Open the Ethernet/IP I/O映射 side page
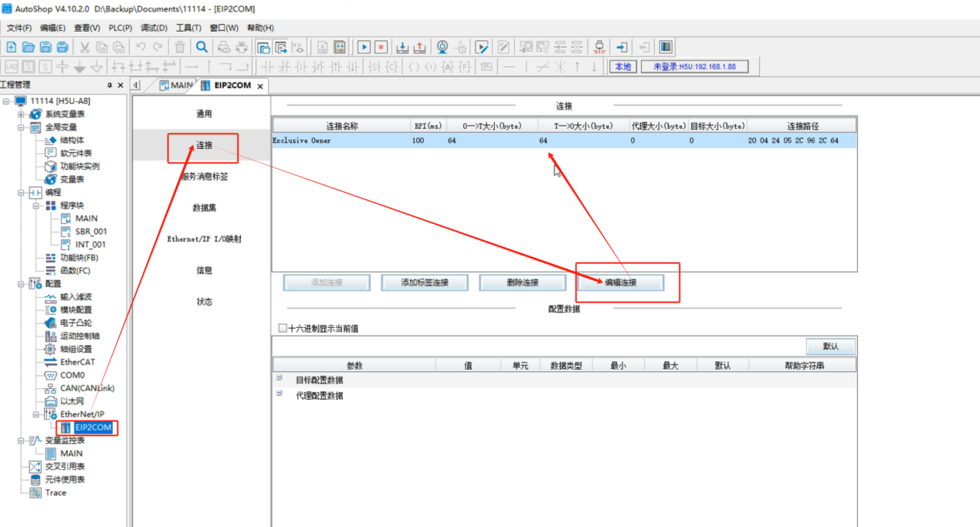Image resolution: width=980 pixels, height=527 pixels. click(204, 239)
